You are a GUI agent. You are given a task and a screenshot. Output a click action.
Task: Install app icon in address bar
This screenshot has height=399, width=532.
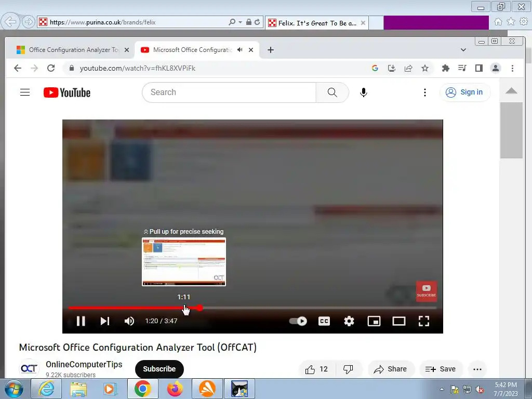(x=392, y=68)
